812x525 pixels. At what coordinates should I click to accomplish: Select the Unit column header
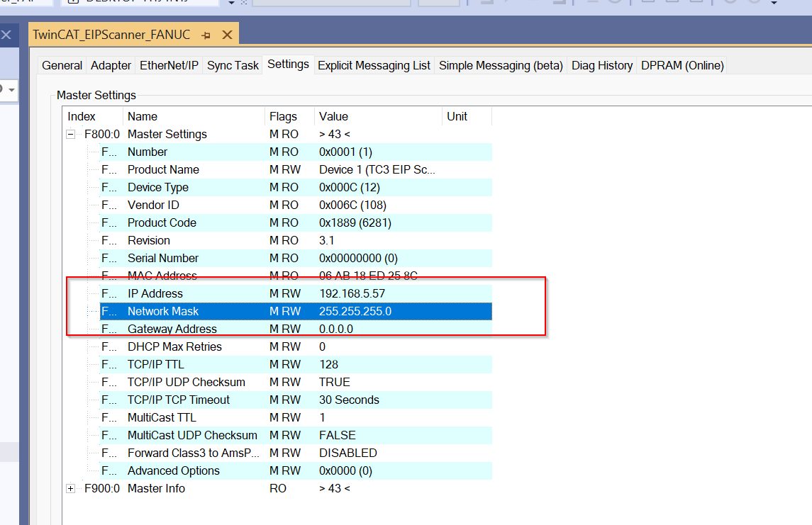[x=467, y=116]
